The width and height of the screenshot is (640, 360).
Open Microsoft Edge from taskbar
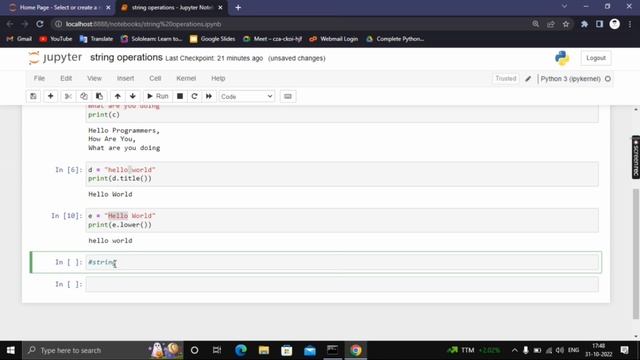point(241,350)
